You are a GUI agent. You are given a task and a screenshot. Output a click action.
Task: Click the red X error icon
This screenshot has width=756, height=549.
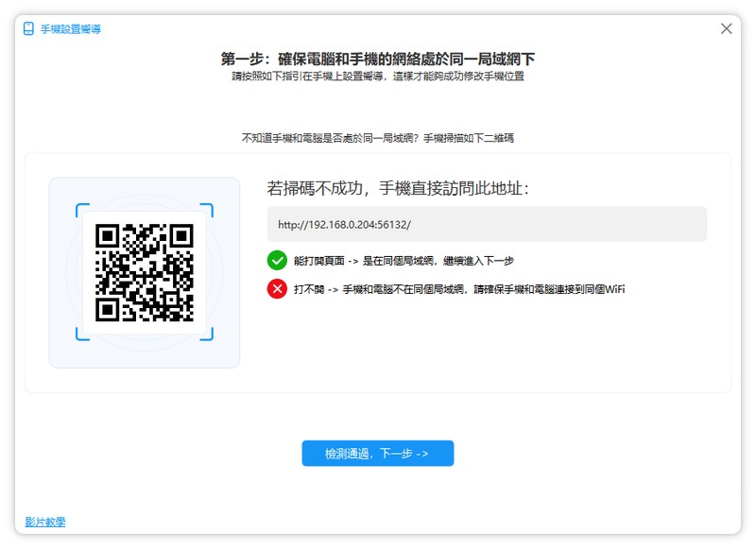click(277, 289)
